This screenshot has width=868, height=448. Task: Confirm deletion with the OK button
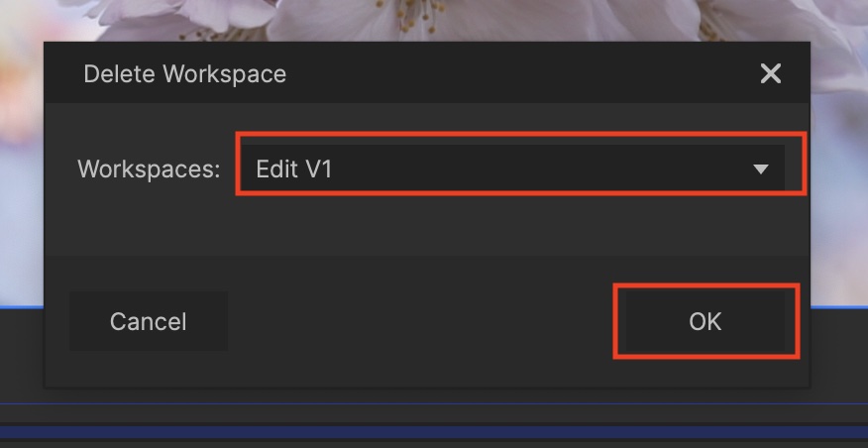(x=705, y=321)
